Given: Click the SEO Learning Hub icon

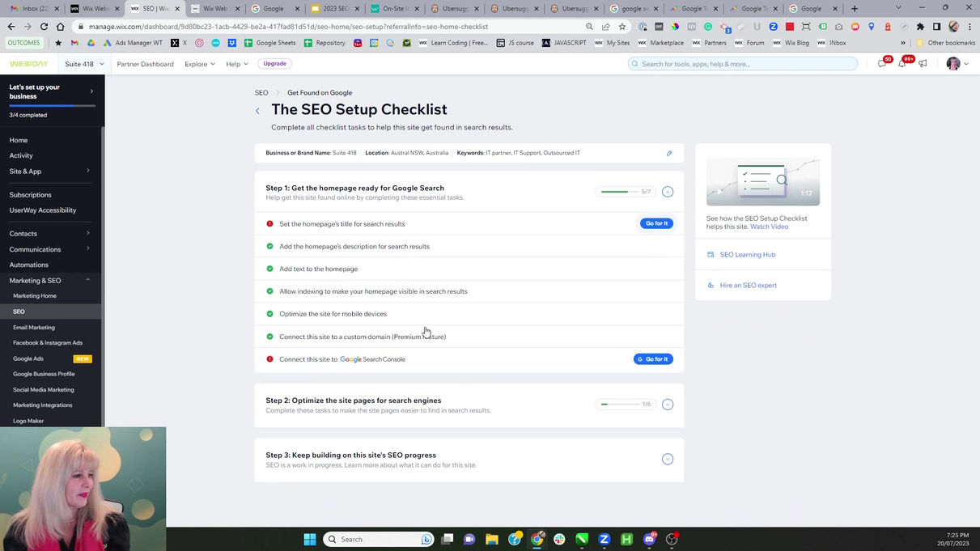Looking at the screenshot, I should pos(711,255).
